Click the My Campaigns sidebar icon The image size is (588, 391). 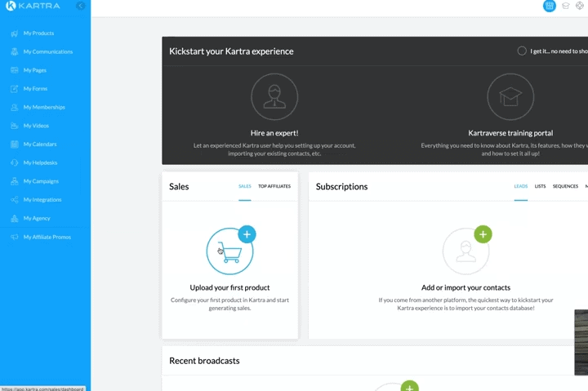[14, 181]
